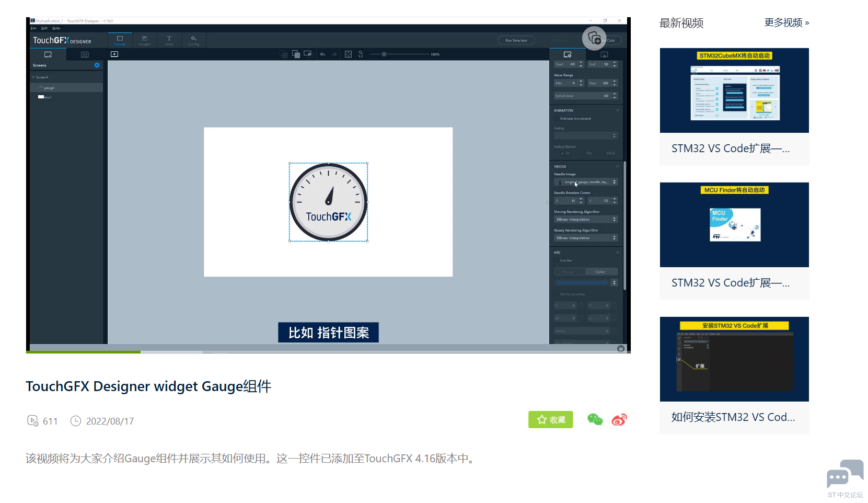Open the Interactions tab icon in right panel
868x503 pixels.
(604, 54)
